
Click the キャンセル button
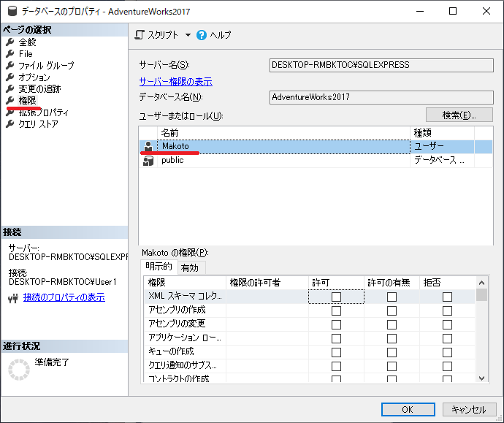coord(469,409)
